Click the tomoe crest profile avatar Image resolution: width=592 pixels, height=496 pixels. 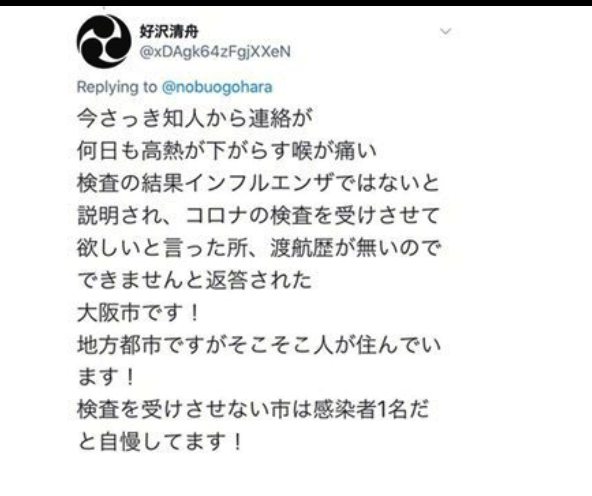click(x=104, y=41)
